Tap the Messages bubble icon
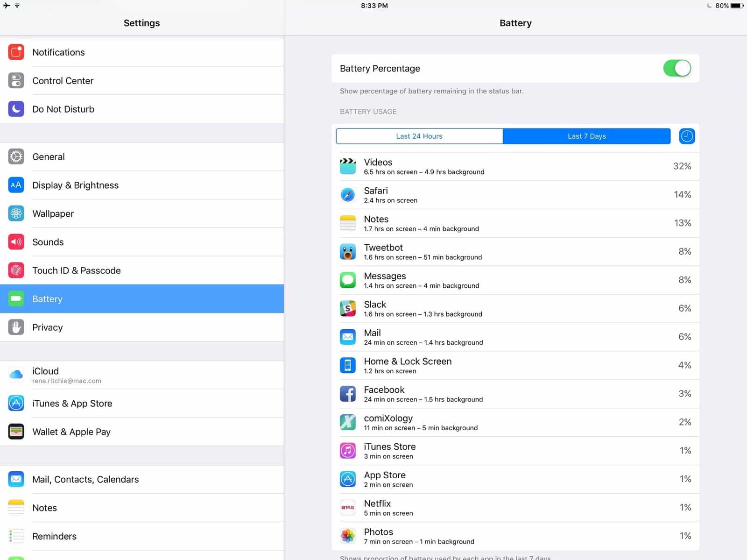The height and width of the screenshot is (560, 747). click(x=348, y=280)
